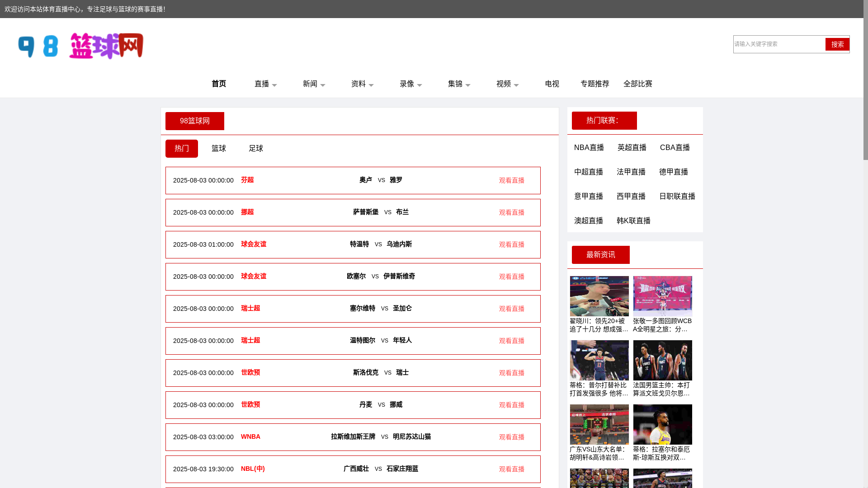Open the 电视 menu item
Screen dimensions: 868x488
pyautogui.click(x=552, y=84)
